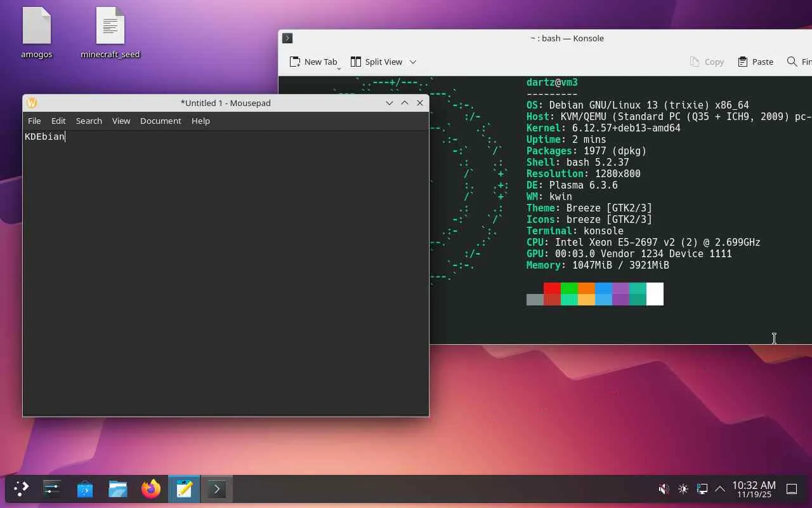Click the WM: kwin line
The width and height of the screenshot is (812, 508).
(549, 197)
